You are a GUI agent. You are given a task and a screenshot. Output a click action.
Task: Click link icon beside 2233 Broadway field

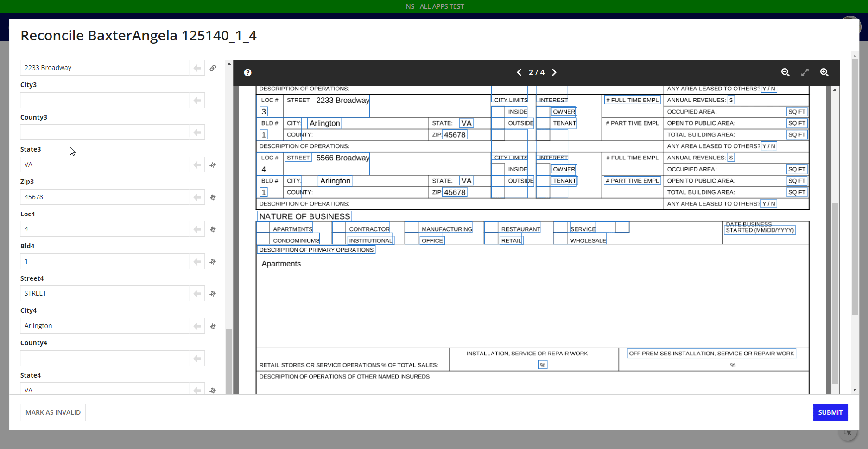click(x=213, y=68)
